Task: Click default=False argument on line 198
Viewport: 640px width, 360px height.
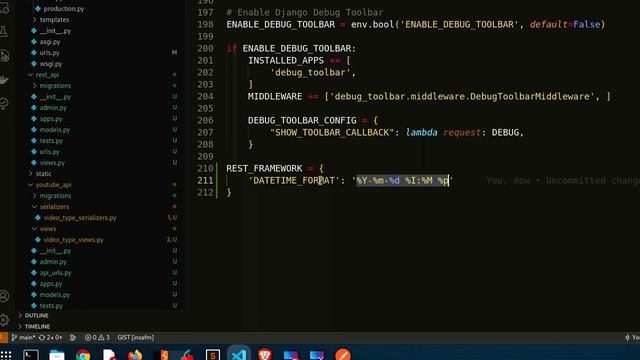Action: coord(565,24)
